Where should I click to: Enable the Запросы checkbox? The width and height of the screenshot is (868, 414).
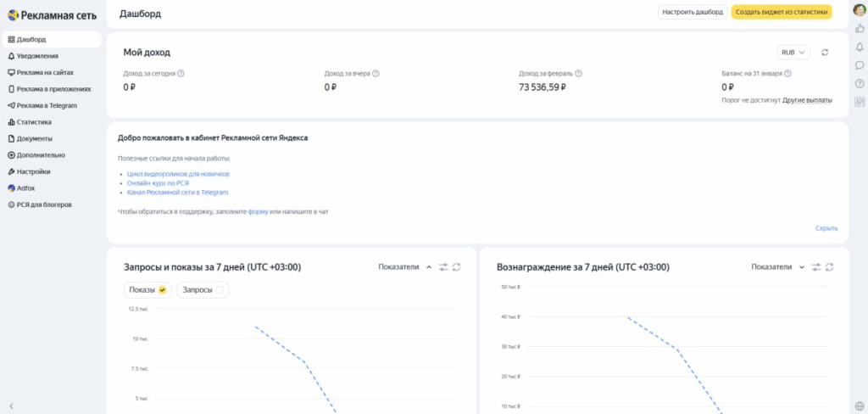tap(220, 290)
